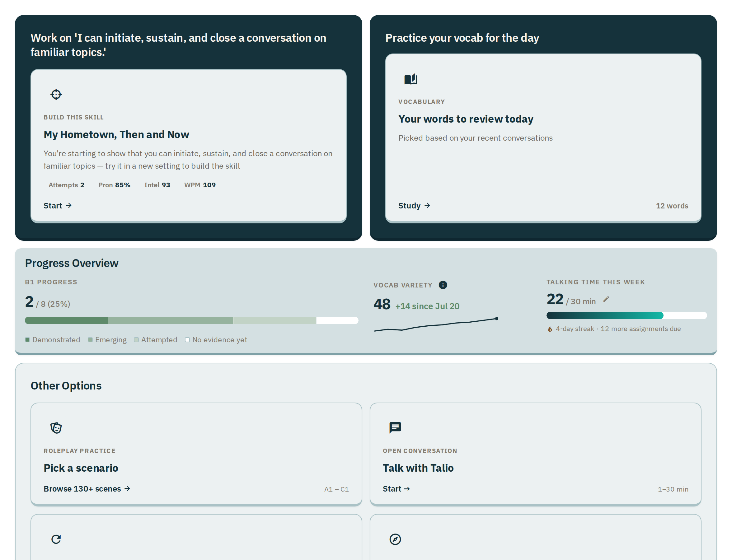The image size is (732, 560).
Task: Click the compass explore icon
Action: [395, 539]
